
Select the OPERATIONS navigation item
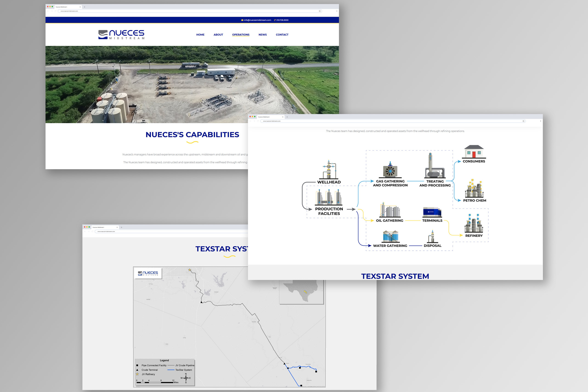pyautogui.click(x=241, y=35)
